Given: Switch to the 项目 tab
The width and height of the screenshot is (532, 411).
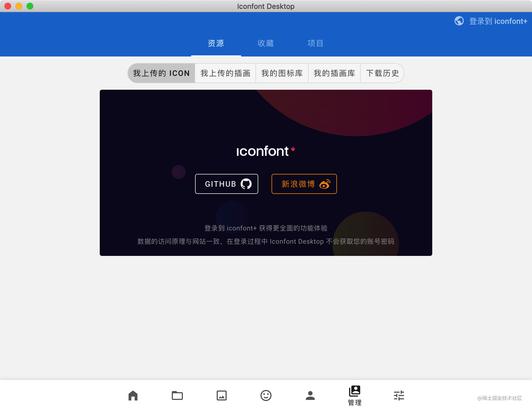Looking at the screenshot, I should [x=316, y=43].
